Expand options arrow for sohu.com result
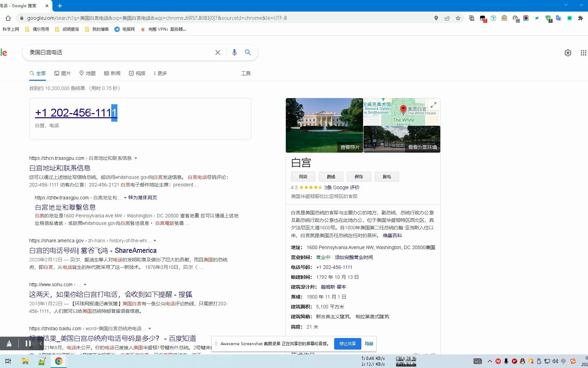Screen dimensions: 588x368 (x=85, y=285)
